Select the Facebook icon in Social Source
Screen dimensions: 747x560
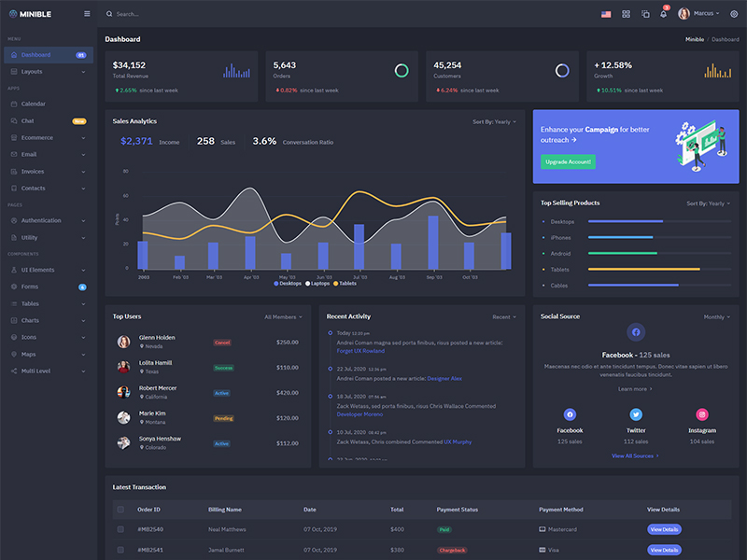[570, 413]
